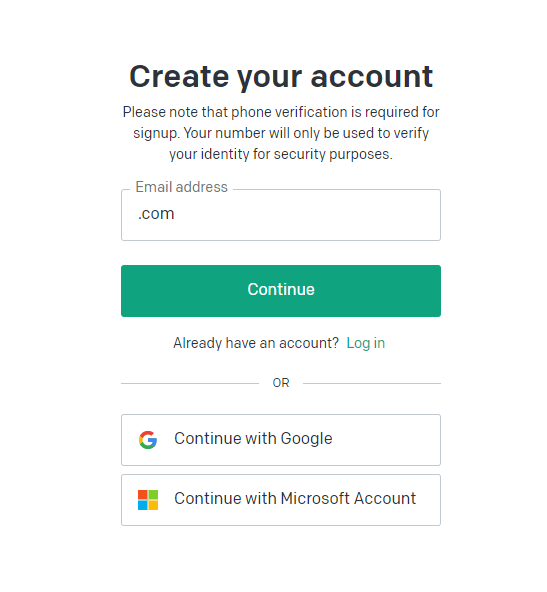Screen dimensions: 547x592
Task: Place the cursor after the .com text
Action: pyautogui.click(x=175, y=214)
